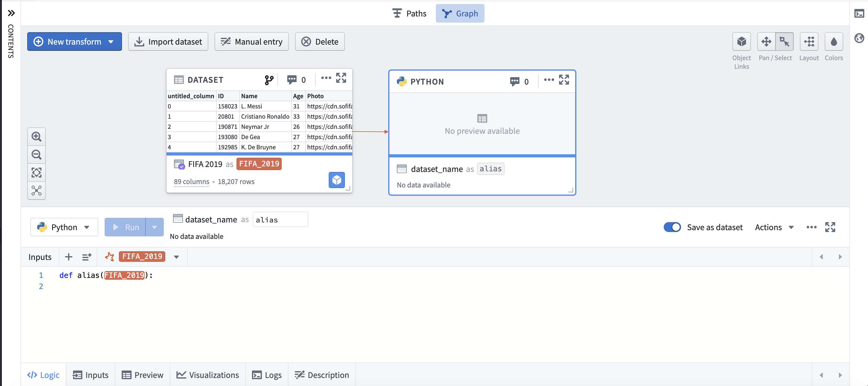Click the alias name input field
The image size is (868, 386).
click(280, 220)
